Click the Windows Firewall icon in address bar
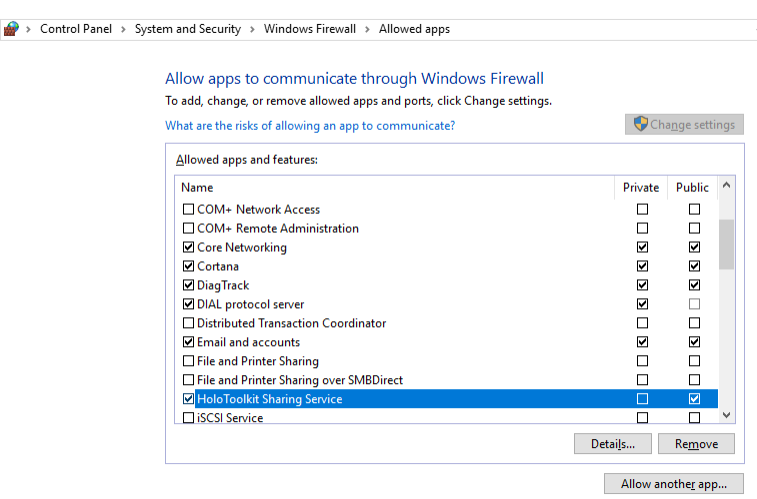Screen dimensions: 757x499 [x=11, y=29]
